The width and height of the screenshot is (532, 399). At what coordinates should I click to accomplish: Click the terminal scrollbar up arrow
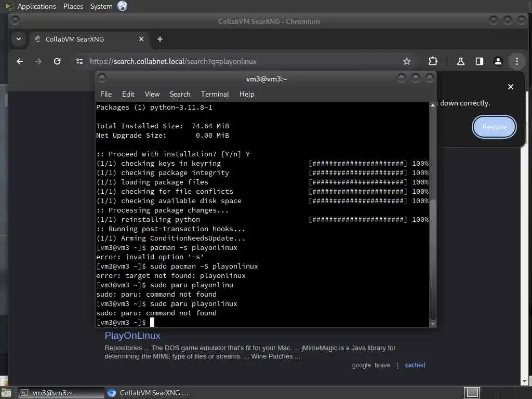pos(433,105)
